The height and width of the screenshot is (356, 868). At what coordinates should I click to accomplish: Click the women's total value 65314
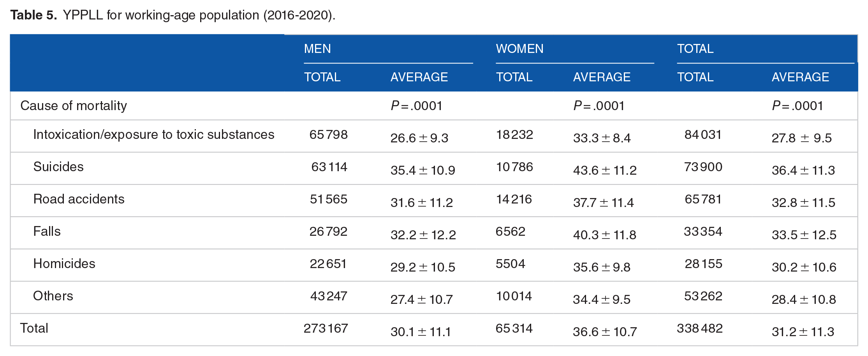pyautogui.click(x=514, y=328)
